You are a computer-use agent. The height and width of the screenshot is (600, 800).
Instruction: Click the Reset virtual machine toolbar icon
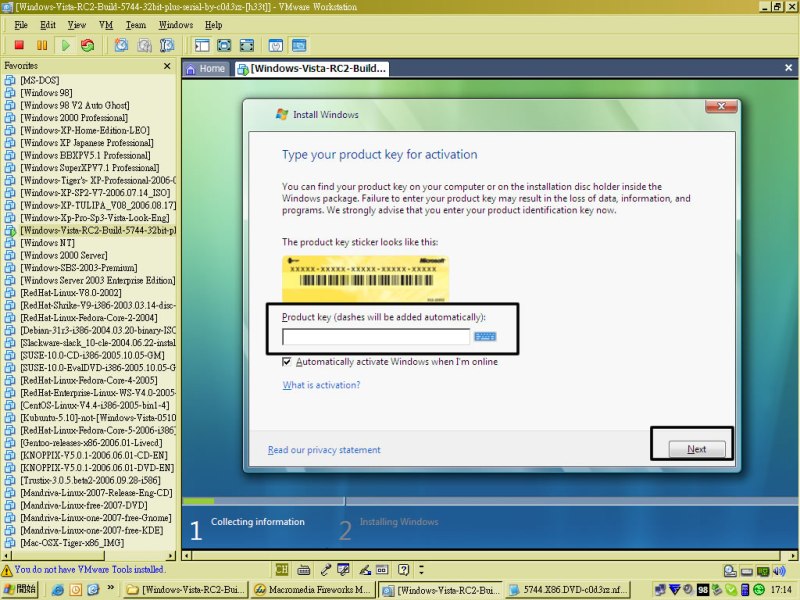pyautogui.click(x=88, y=45)
